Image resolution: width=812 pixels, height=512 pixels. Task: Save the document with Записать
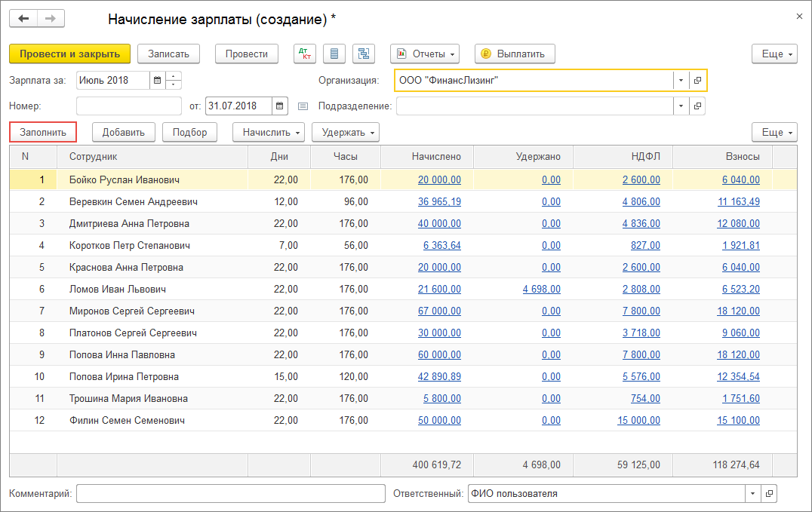pos(169,54)
